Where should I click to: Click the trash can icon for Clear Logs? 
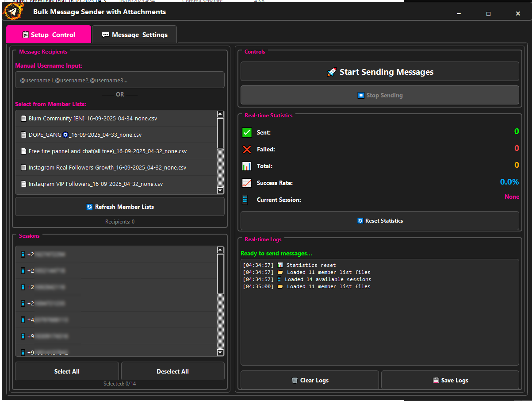[x=295, y=381]
